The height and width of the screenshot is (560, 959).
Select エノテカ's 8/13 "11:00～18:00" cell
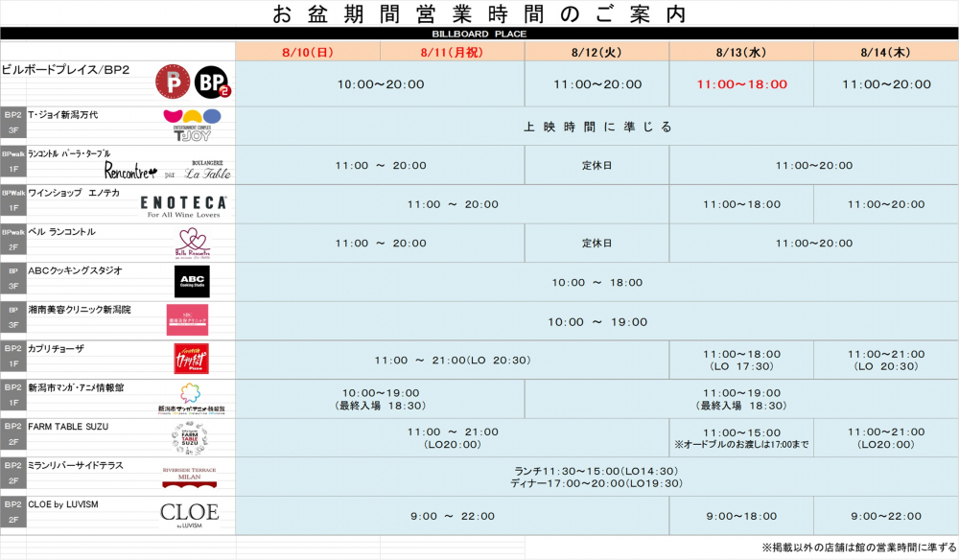742,204
